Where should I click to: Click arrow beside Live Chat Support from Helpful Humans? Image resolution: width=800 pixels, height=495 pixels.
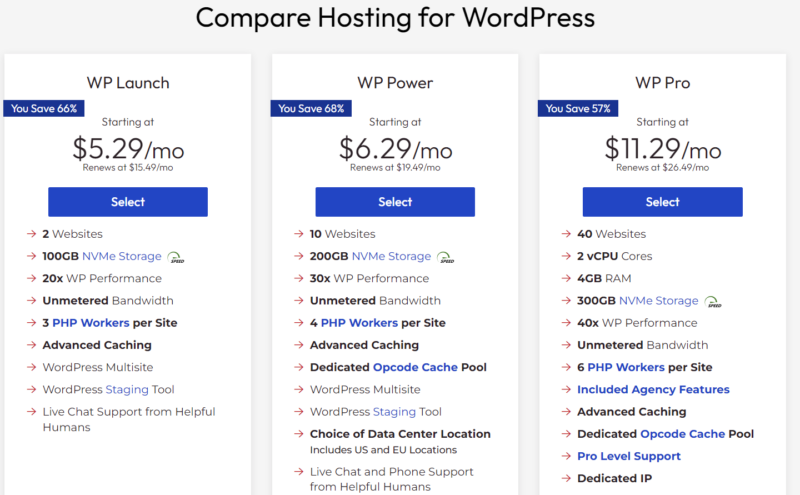[32, 411]
